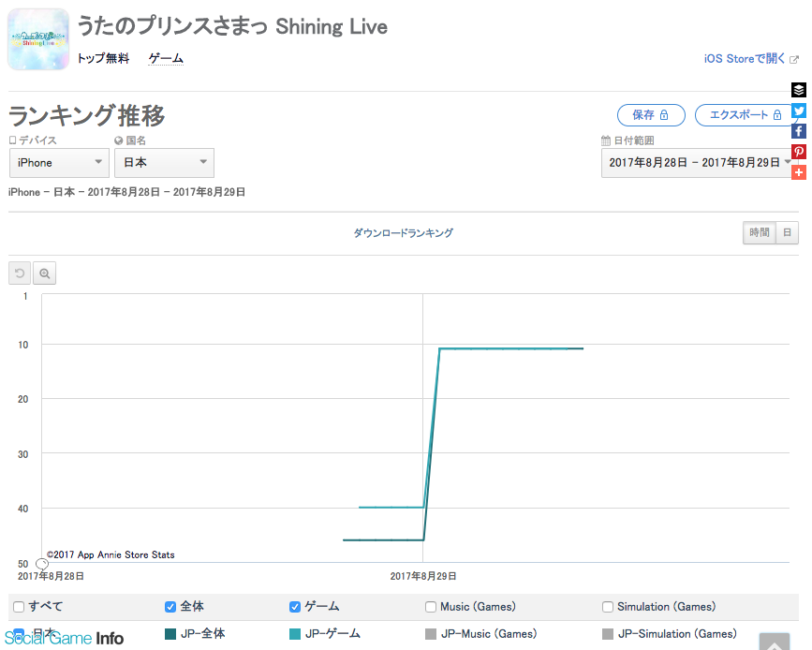The height and width of the screenshot is (650, 812).
Task: Click the JP-Simulation (Games) legend swatch
Action: [x=608, y=634]
